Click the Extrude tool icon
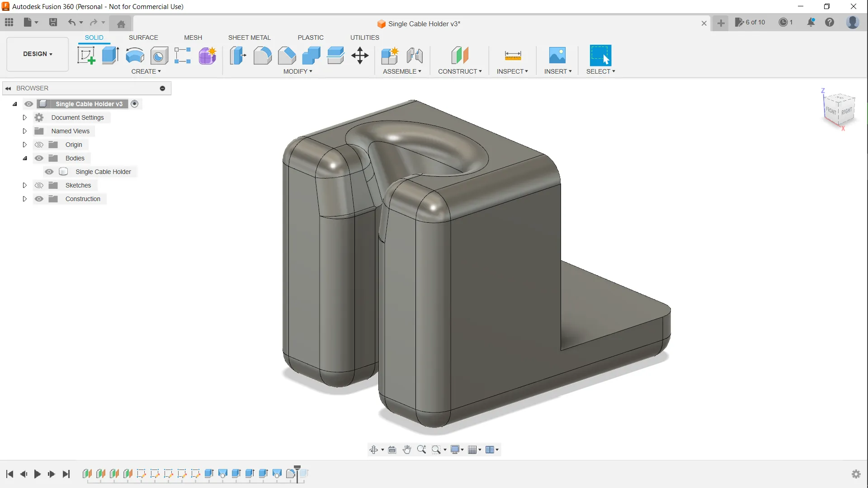 110,56
